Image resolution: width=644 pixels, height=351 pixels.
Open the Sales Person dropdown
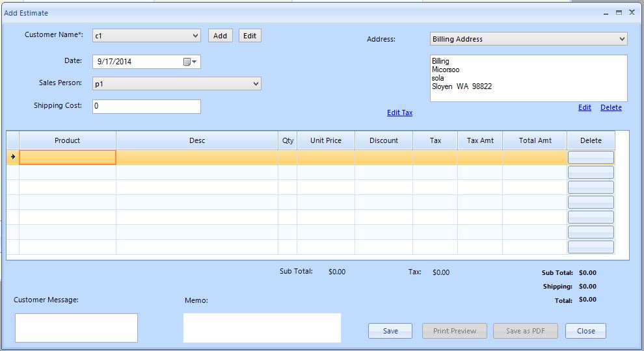pos(256,84)
